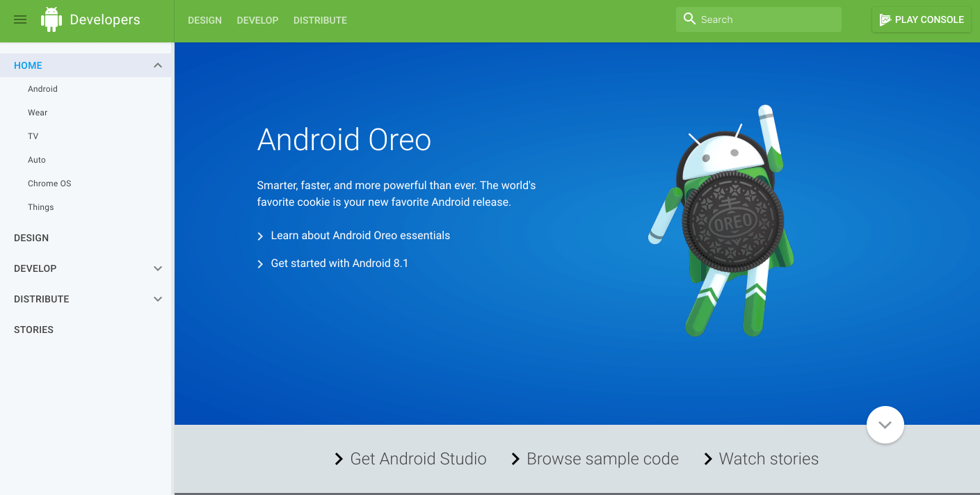Viewport: 980px width, 495px height.
Task: Select Chrome OS in the sidebar
Action: click(x=49, y=183)
